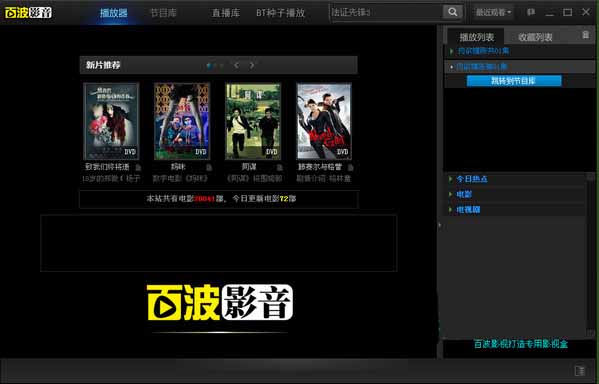Switch to the 节目库 tab
599x384 pixels.
[164, 13]
